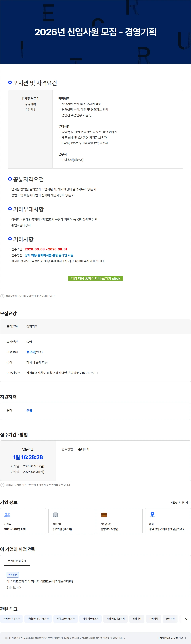Click the 면접 질문 badge
191x644 pixels.
[x=13, y=575]
